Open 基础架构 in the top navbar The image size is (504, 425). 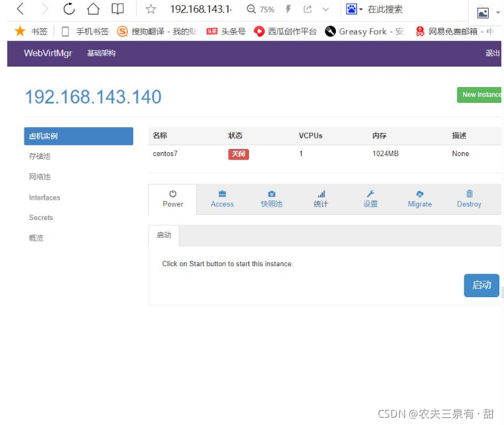tap(101, 53)
